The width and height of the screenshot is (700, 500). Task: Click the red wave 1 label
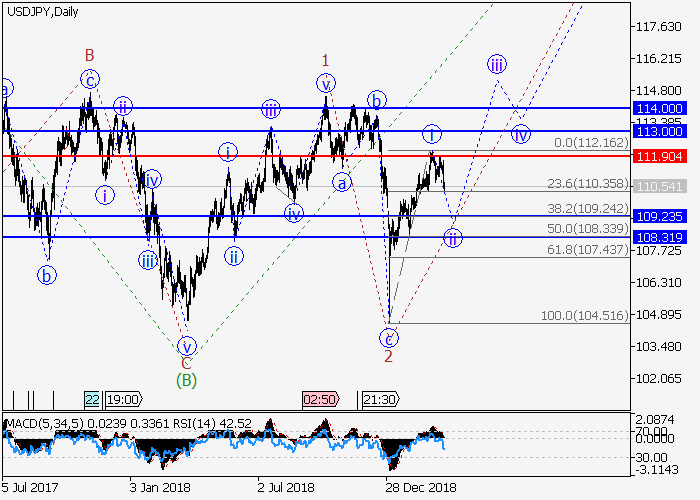[325, 60]
